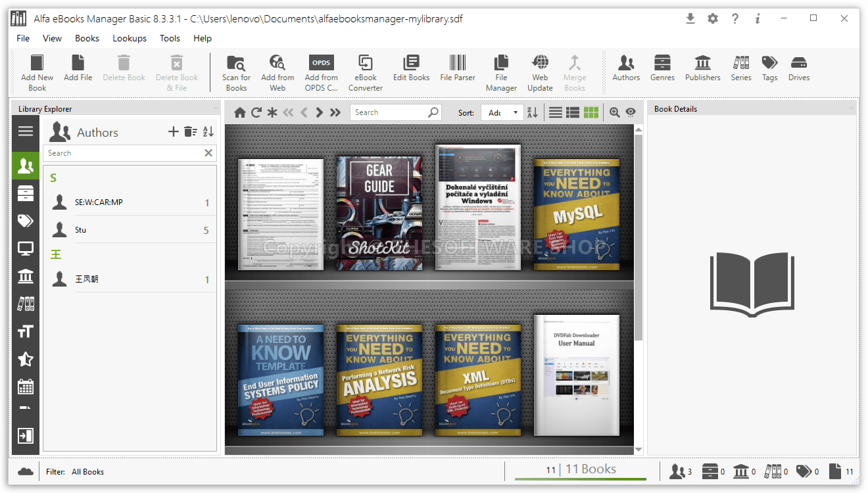The width and height of the screenshot is (868, 493).
Task: Select the star rating icon in sidebar
Action: [26, 359]
